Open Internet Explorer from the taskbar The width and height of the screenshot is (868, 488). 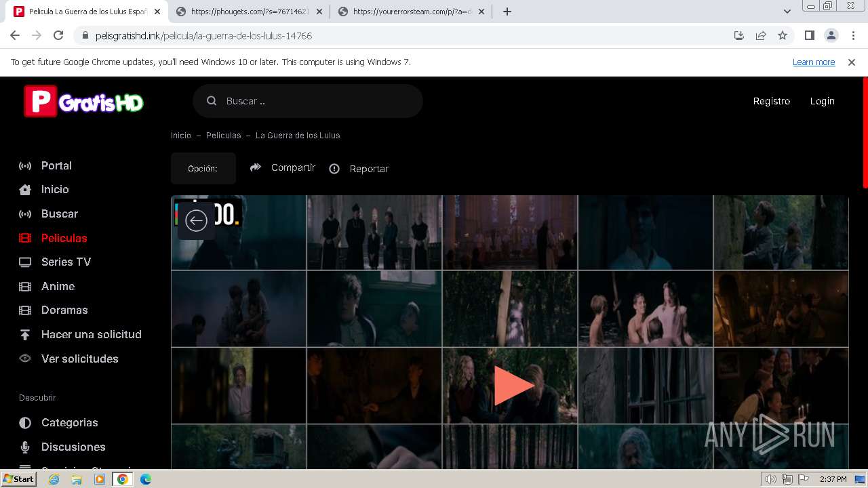pyautogui.click(x=54, y=479)
